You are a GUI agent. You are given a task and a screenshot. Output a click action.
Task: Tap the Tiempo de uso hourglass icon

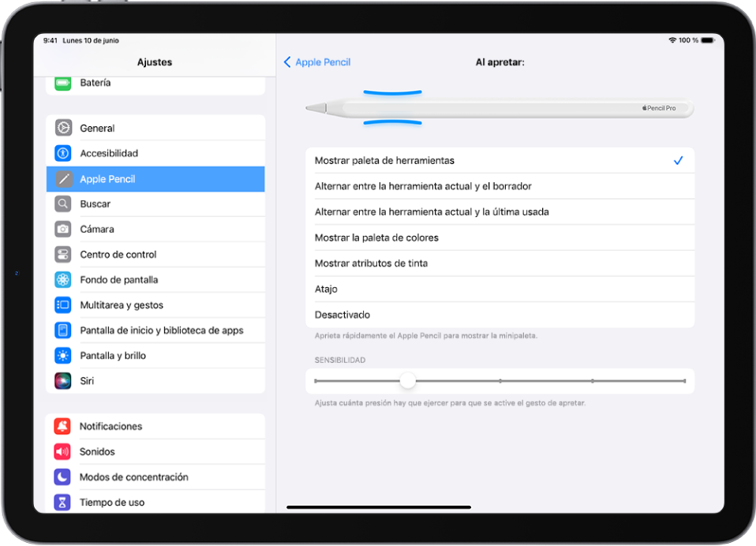(x=62, y=502)
